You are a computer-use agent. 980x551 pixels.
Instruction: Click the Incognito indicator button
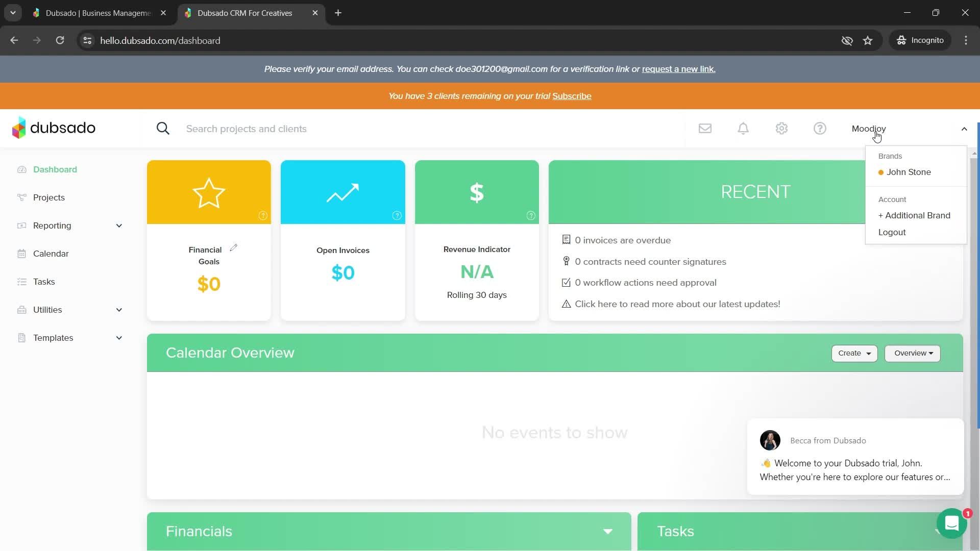click(x=920, y=40)
